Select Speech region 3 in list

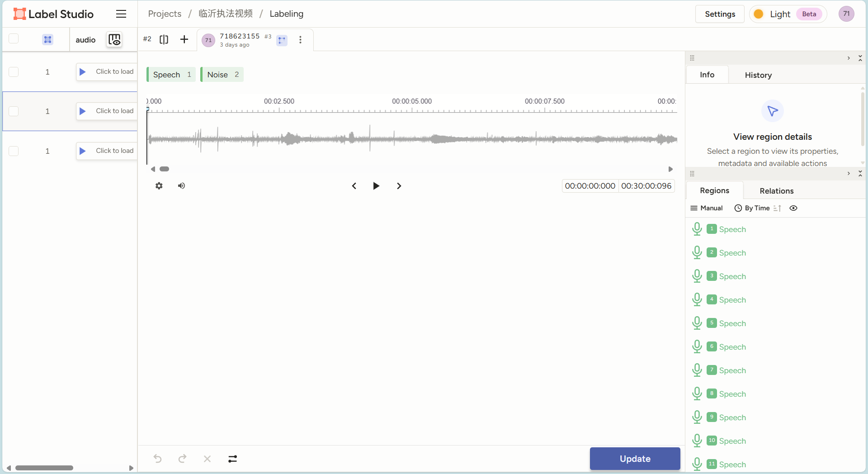pyautogui.click(x=732, y=276)
